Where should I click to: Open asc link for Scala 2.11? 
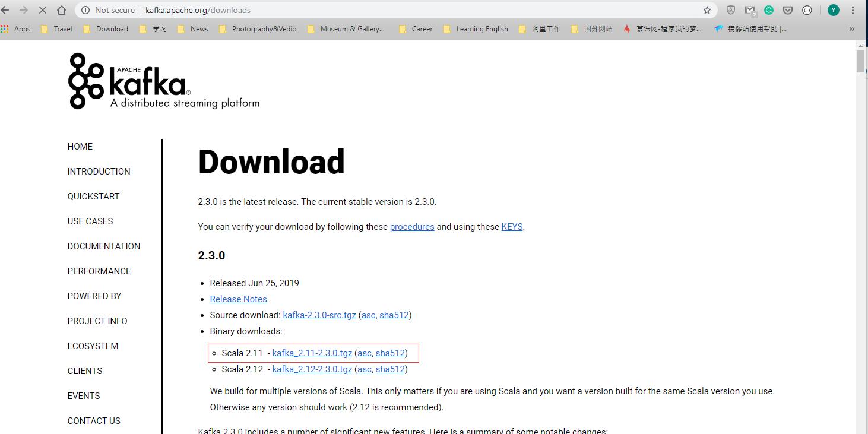364,353
